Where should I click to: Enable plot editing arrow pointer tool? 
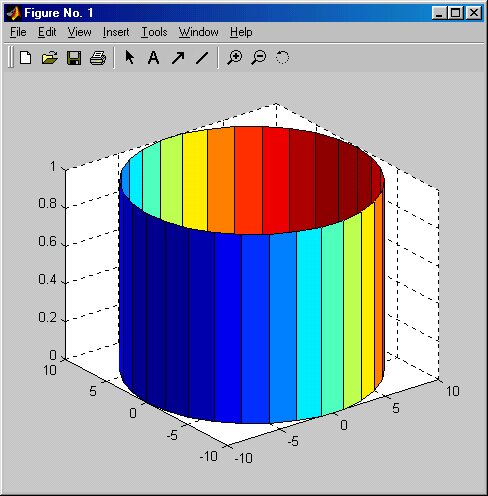pyautogui.click(x=129, y=57)
